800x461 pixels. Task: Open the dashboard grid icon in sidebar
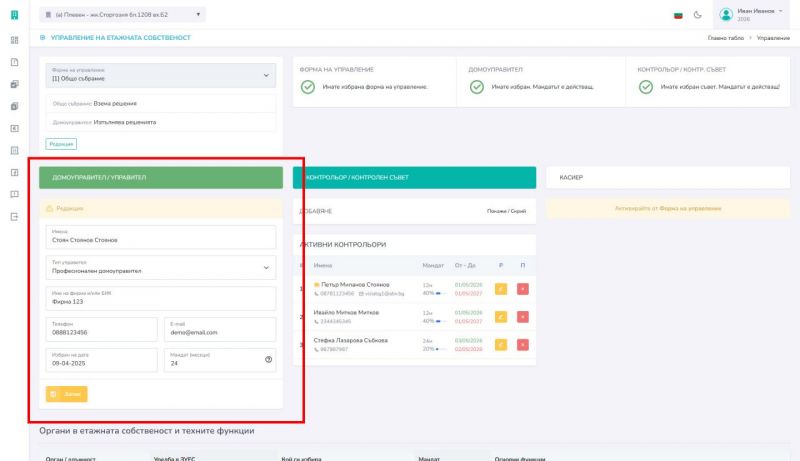tap(14, 40)
